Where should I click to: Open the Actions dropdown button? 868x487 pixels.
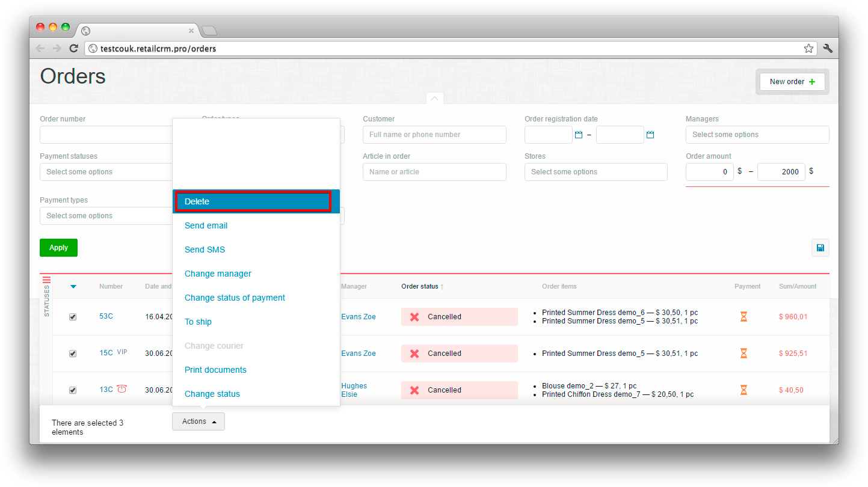pyautogui.click(x=199, y=421)
